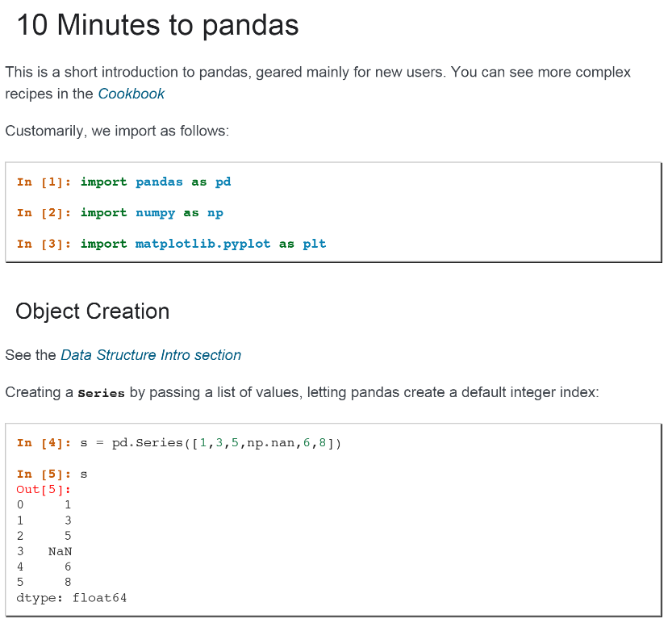Click the In [1] prompt label

coord(44,182)
